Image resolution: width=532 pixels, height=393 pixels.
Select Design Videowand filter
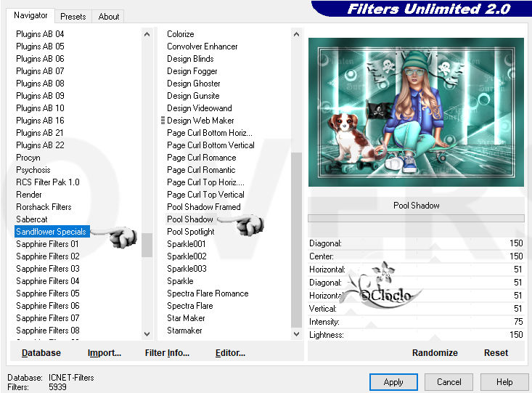[200, 108]
